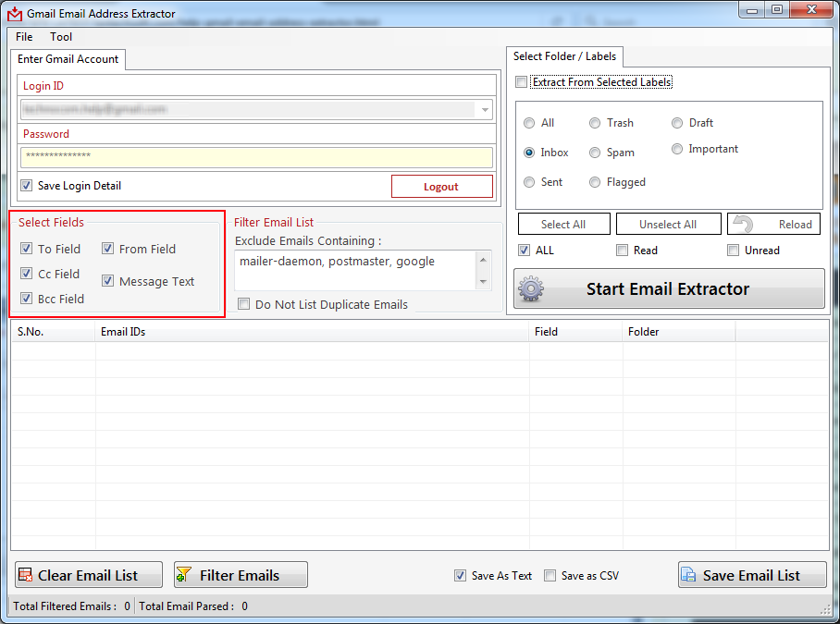
Task: Click the Logout button
Action: (x=442, y=186)
